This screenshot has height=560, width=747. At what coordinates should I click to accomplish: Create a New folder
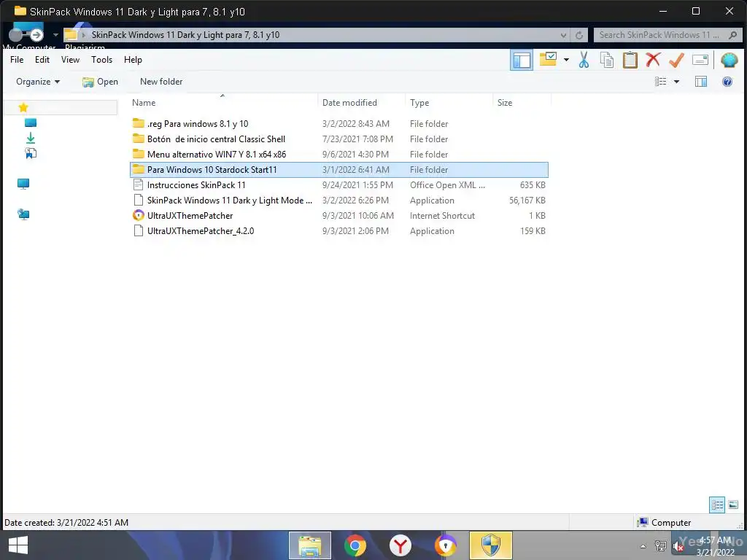(x=161, y=82)
